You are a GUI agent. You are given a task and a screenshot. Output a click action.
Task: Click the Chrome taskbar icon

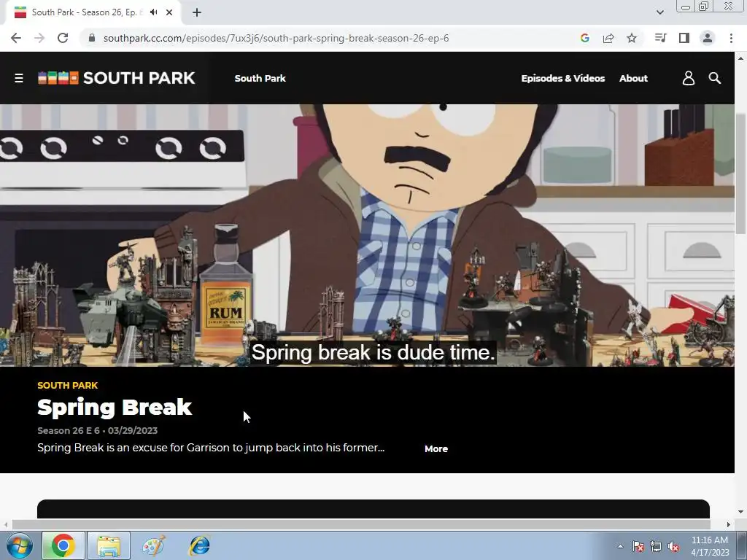click(63, 545)
